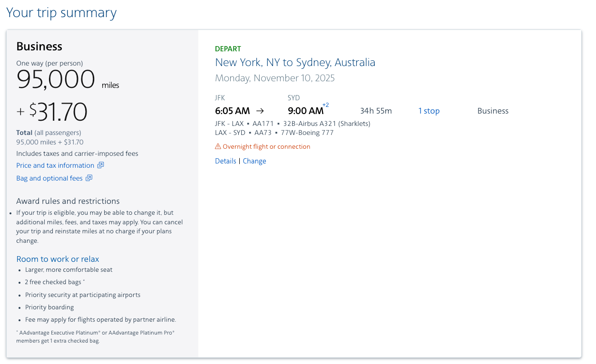596x364 pixels.
Task: Select the AA171 flight number text
Action: [263, 123]
